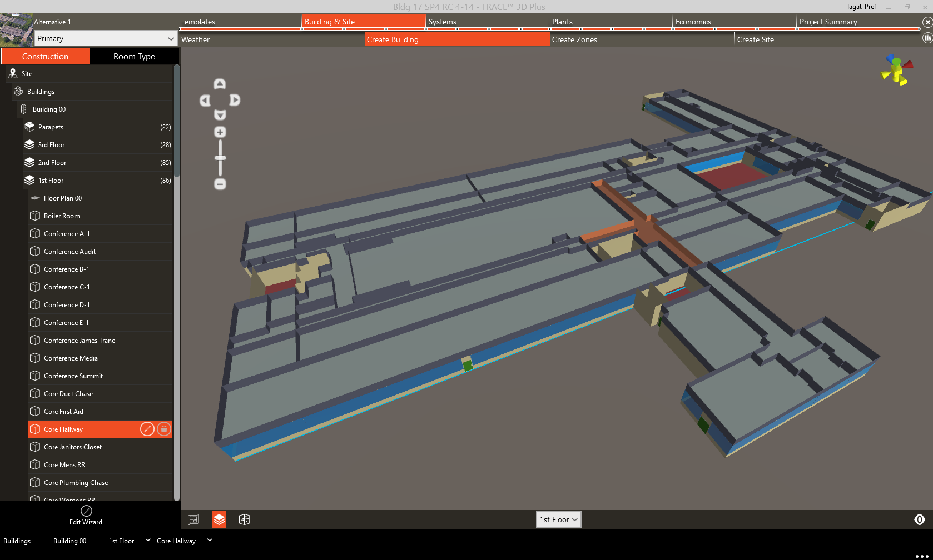The image size is (933, 560).
Task: Activate the orange floor layers view icon
Action: [219, 519]
